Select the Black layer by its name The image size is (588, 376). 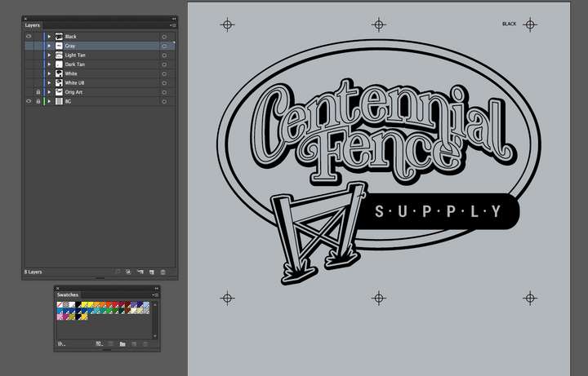(70, 37)
